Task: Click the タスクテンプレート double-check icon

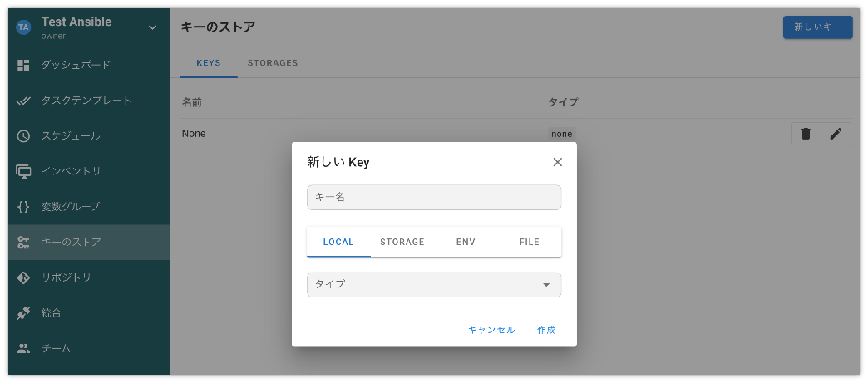Action: tap(23, 101)
